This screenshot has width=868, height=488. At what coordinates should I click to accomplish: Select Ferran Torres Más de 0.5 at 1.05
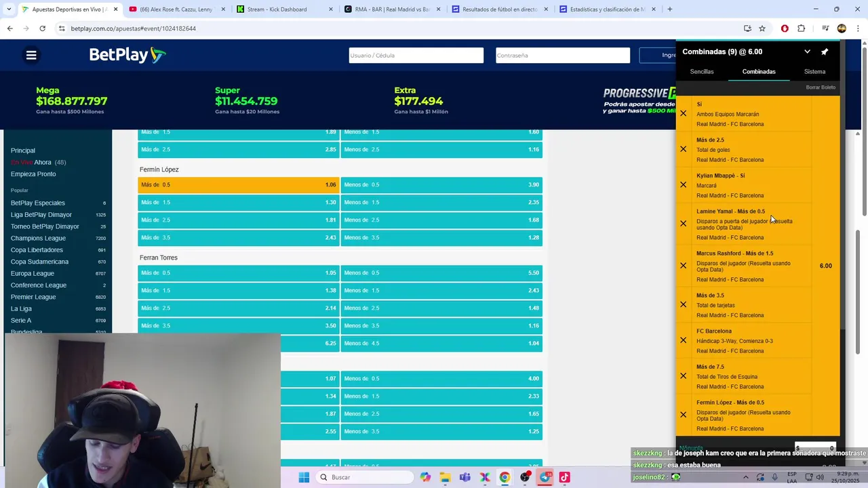click(x=239, y=273)
